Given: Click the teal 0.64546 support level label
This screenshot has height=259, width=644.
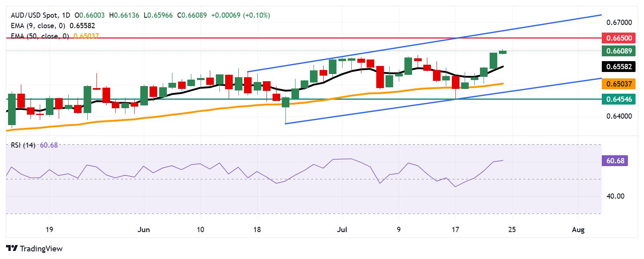Looking at the screenshot, I should [x=618, y=99].
